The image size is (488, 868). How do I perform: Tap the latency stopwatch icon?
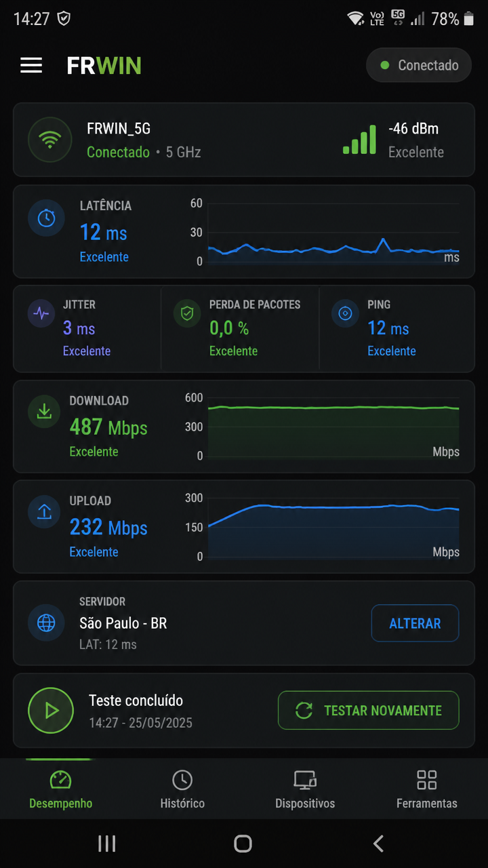click(x=46, y=218)
